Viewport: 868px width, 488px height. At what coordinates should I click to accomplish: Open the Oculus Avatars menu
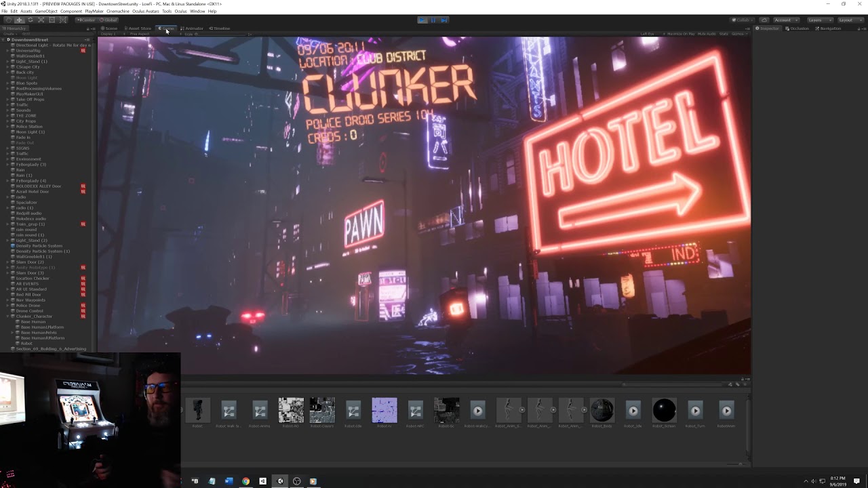(146, 12)
